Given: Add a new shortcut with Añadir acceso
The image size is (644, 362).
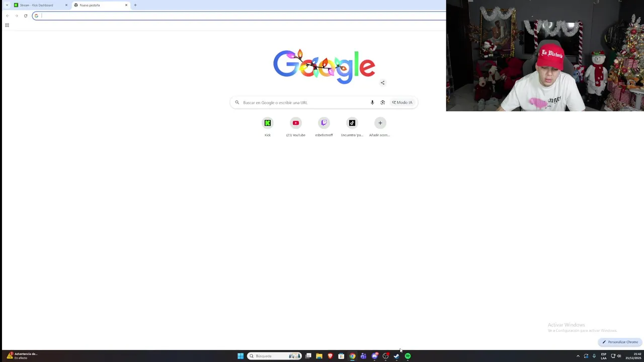Looking at the screenshot, I should point(380,127).
